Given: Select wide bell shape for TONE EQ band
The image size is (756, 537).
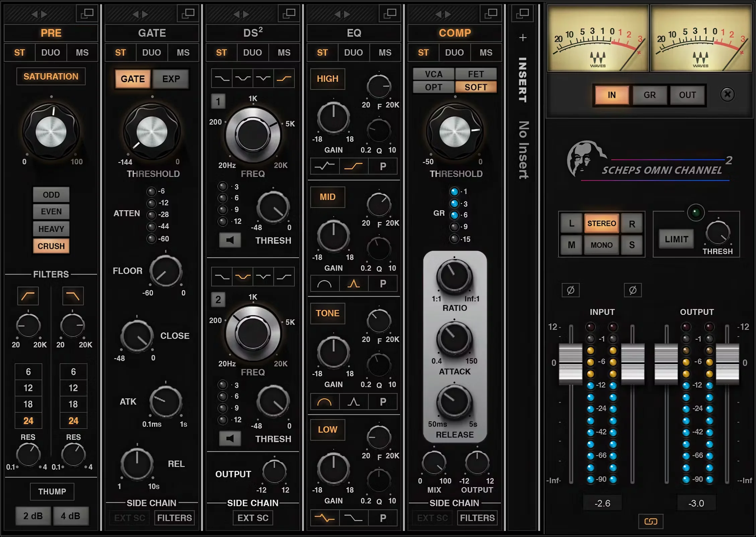Looking at the screenshot, I should coord(324,402).
